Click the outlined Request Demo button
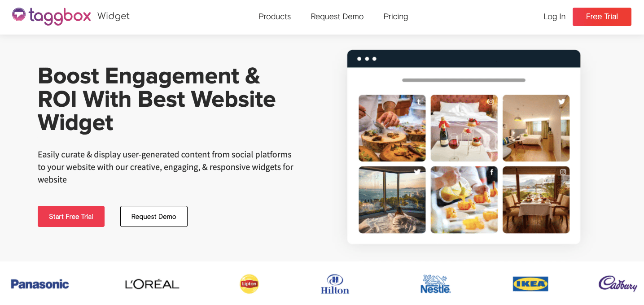Screen dimensions: 644x305 [154, 216]
